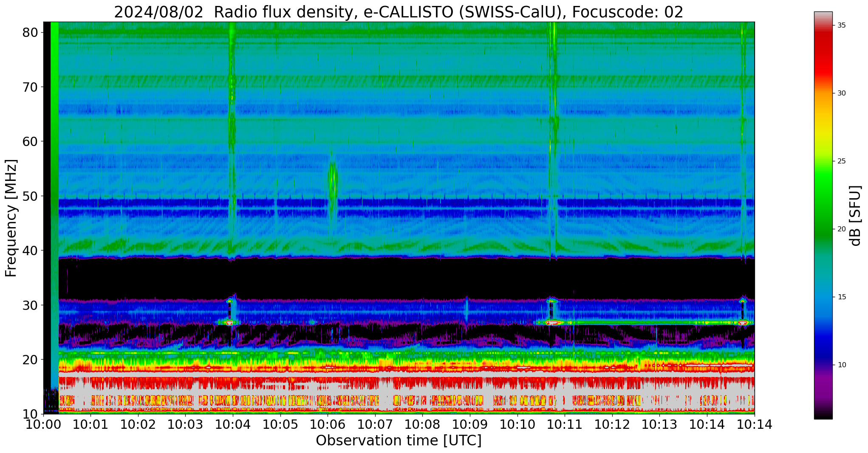The width and height of the screenshot is (868, 453).
Task: Click the 50 MHz frequency tick label
Action: [31, 196]
